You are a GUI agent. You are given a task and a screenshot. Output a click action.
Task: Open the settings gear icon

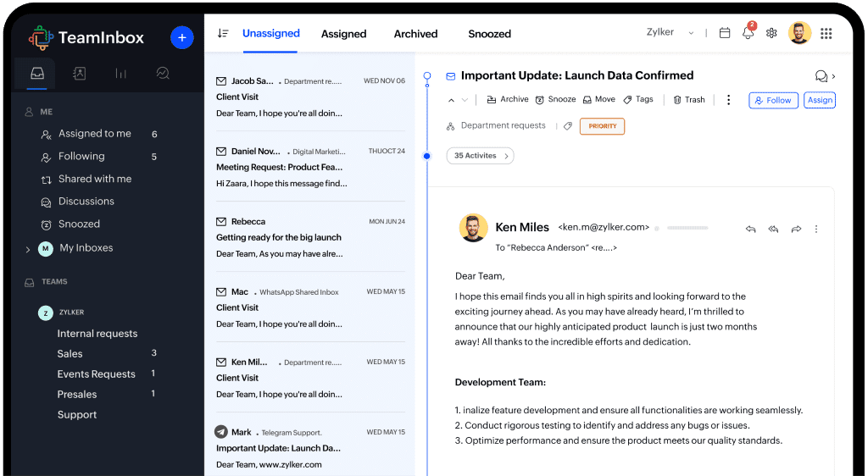[x=771, y=33]
